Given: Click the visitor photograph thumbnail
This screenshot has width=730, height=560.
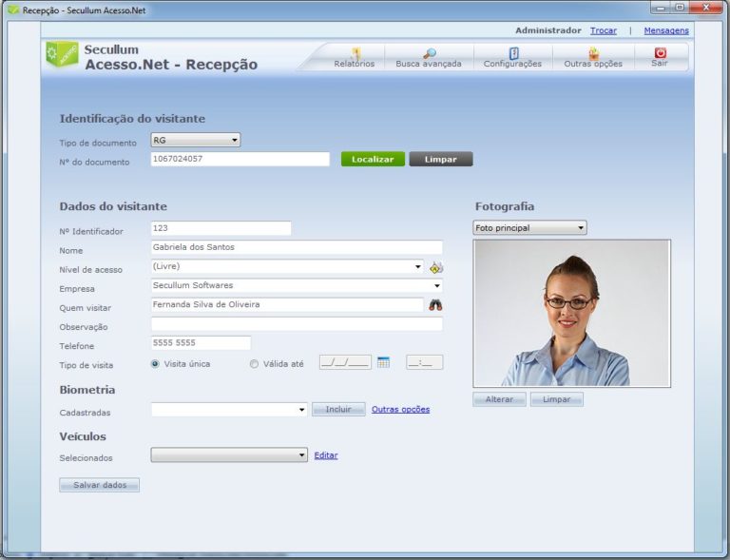Looking at the screenshot, I should tap(571, 313).
